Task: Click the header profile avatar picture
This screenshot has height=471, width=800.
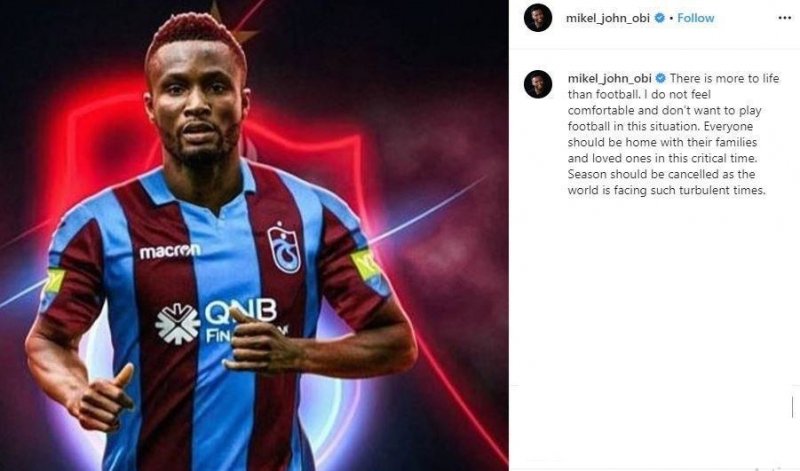Action: [538, 18]
